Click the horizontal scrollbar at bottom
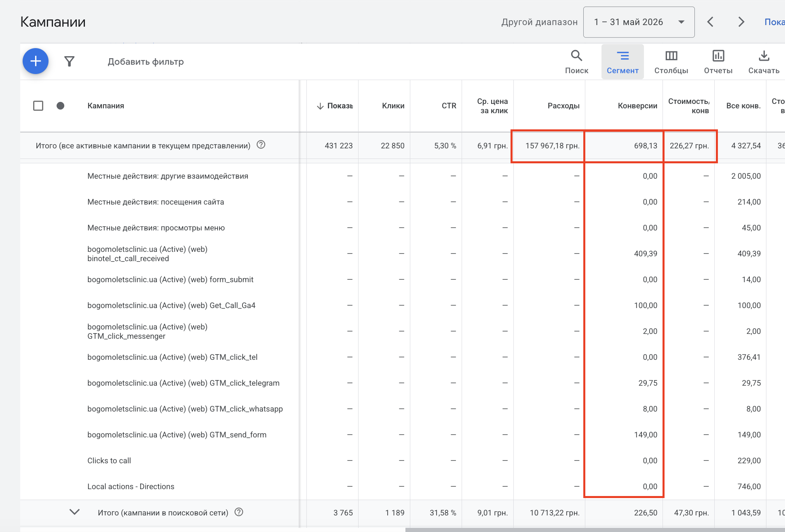 pos(595,530)
